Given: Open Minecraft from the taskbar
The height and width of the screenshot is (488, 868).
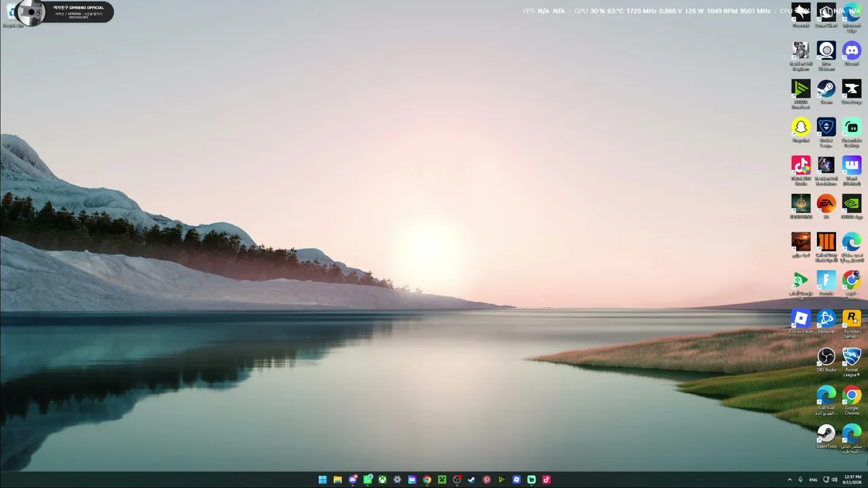Looking at the screenshot, I should [x=442, y=480].
